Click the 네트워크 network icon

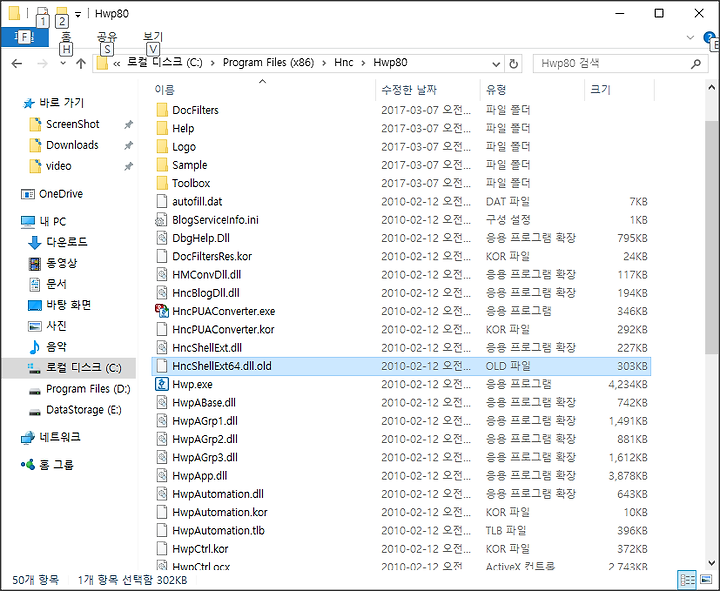(28, 437)
